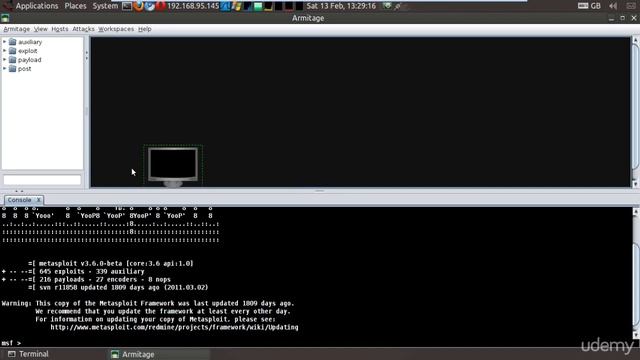Open the terminal launcher icon in top panel

127,6
